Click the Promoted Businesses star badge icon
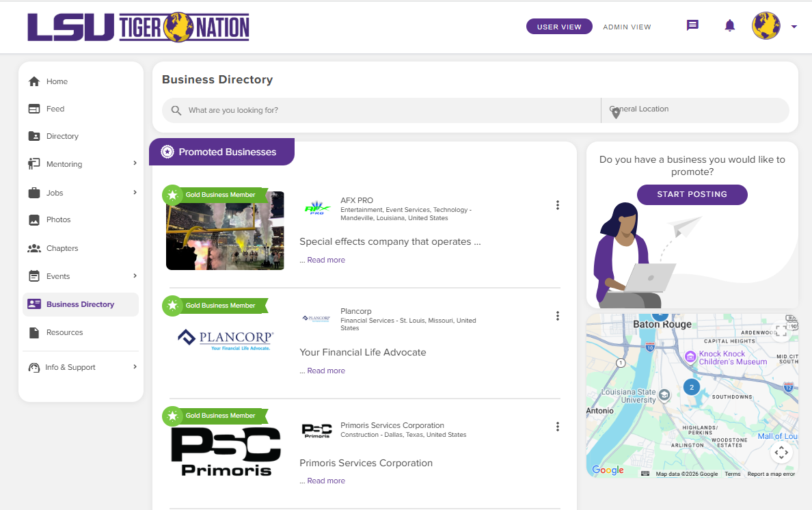This screenshot has width=812, height=510. coord(167,152)
